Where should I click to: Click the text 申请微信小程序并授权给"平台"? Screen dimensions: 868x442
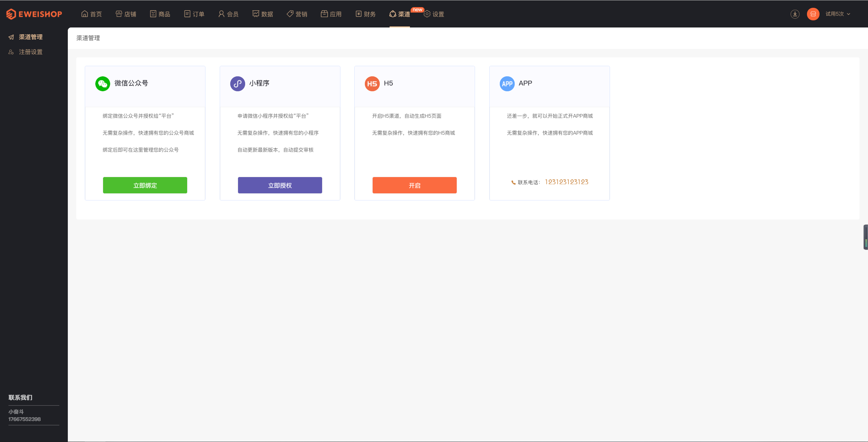(x=273, y=116)
